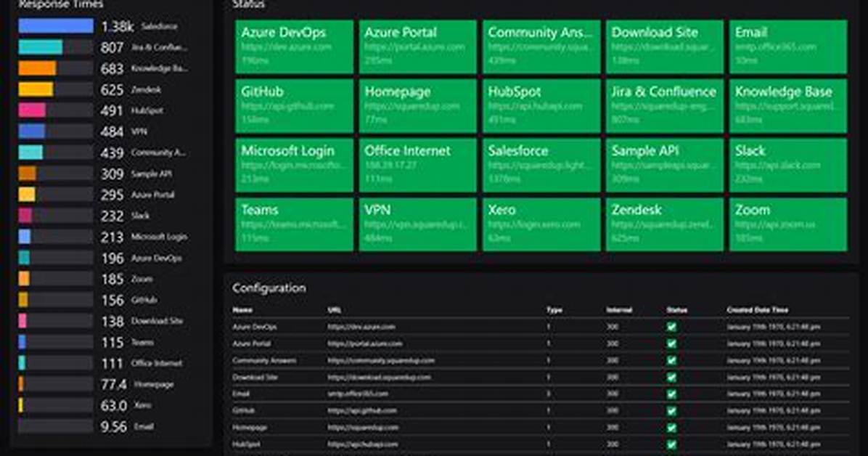Open the Microsoft Login status tile

[294, 166]
